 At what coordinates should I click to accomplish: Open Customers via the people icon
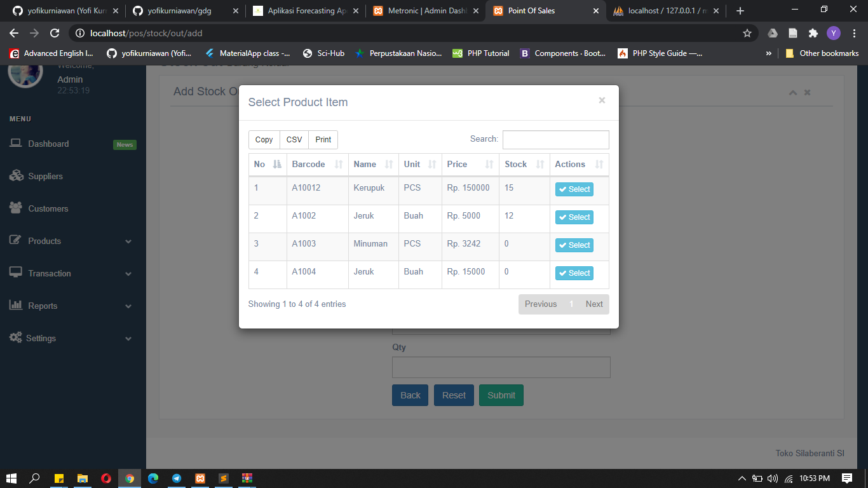click(15, 208)
